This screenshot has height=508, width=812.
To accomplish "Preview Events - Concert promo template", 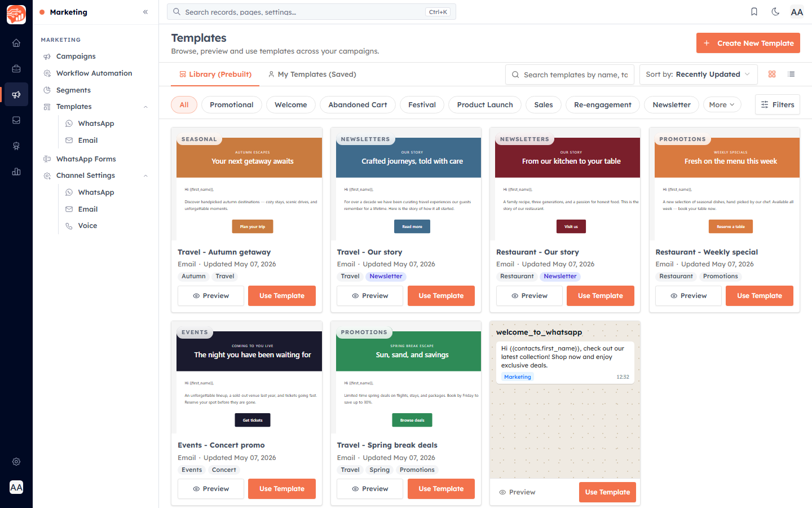I will 211,489.
